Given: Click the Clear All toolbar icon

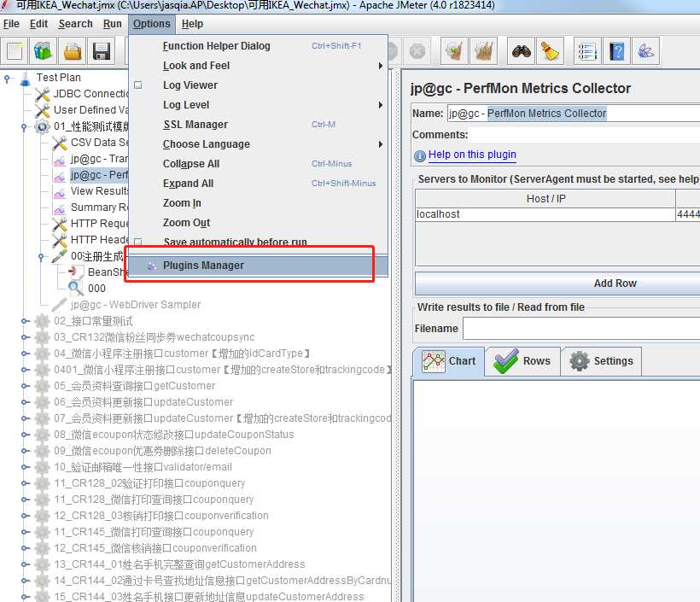Looking at the screenshot, I should coord(483,51).
